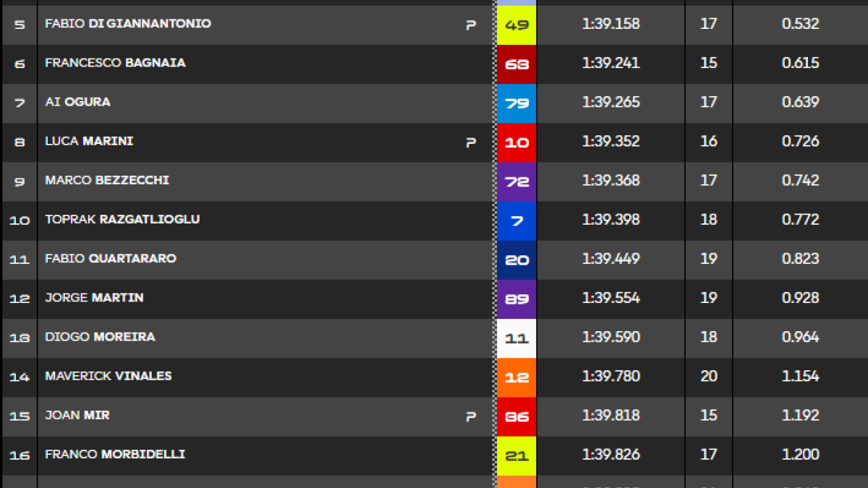Viewport: 868px width, 488px height.
Task: Click the yellow number 49 badge
Action: pos(516,25)
